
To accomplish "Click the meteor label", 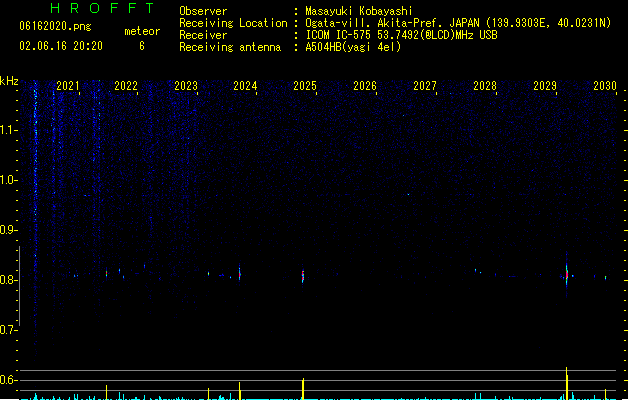I will coord(142,31).
